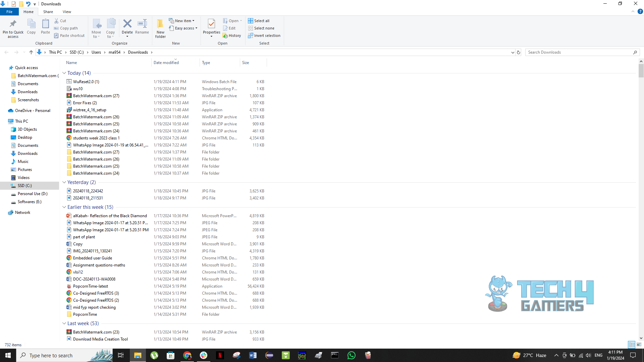Switch to details view via status bar toggle

point(632,345)
